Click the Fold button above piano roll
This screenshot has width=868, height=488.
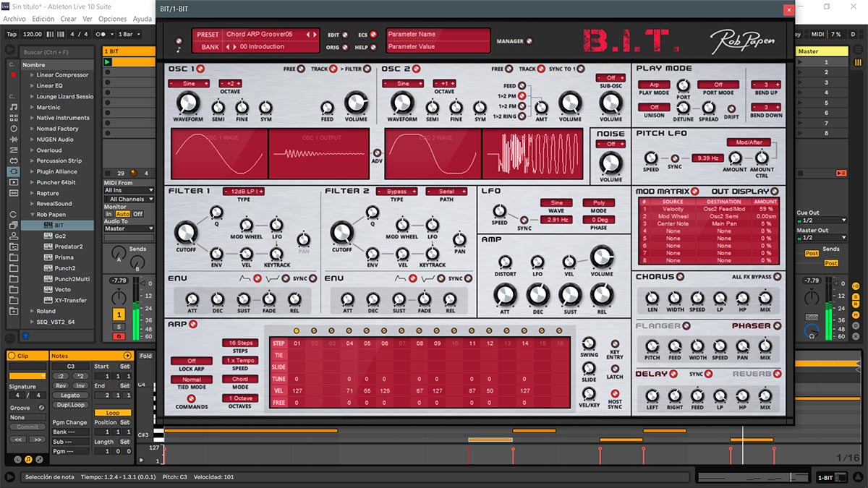[x=145, y=356]
